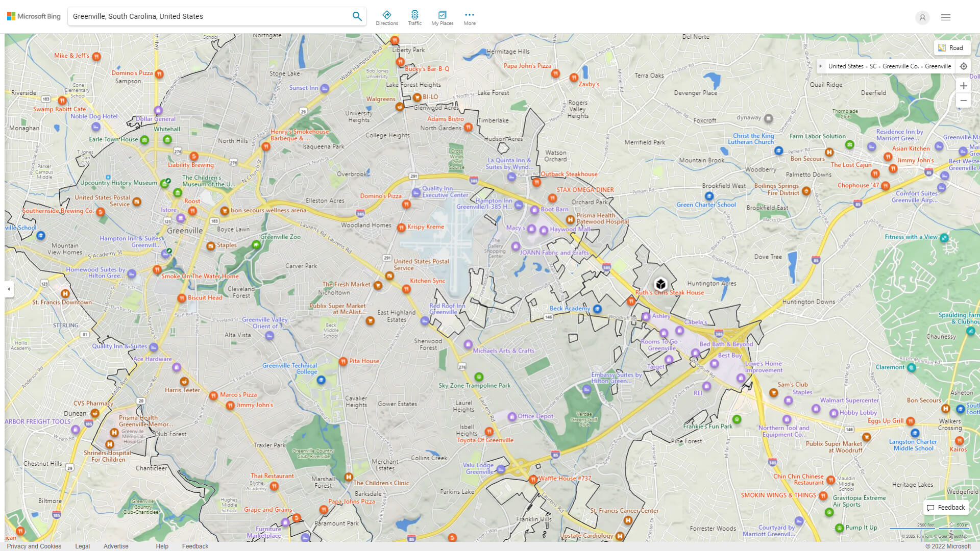Zoom in using the plus icon
This screenshot has width=980, height=551.
(964, 86)
